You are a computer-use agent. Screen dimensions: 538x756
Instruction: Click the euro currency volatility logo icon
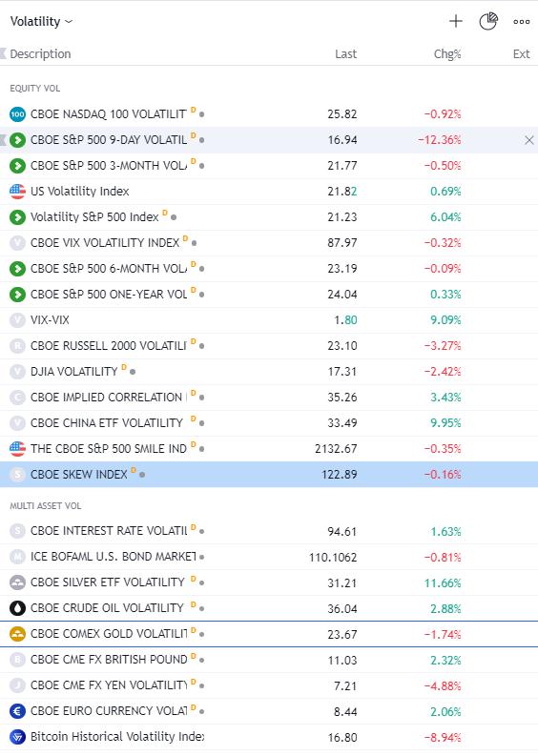pyautogui.click(x=17, y=711)
